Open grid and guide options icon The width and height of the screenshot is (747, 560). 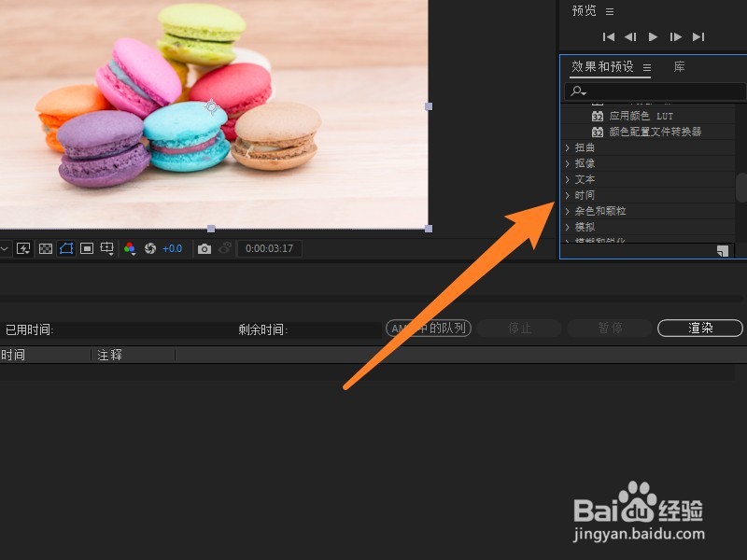click(x=106, y=248)
